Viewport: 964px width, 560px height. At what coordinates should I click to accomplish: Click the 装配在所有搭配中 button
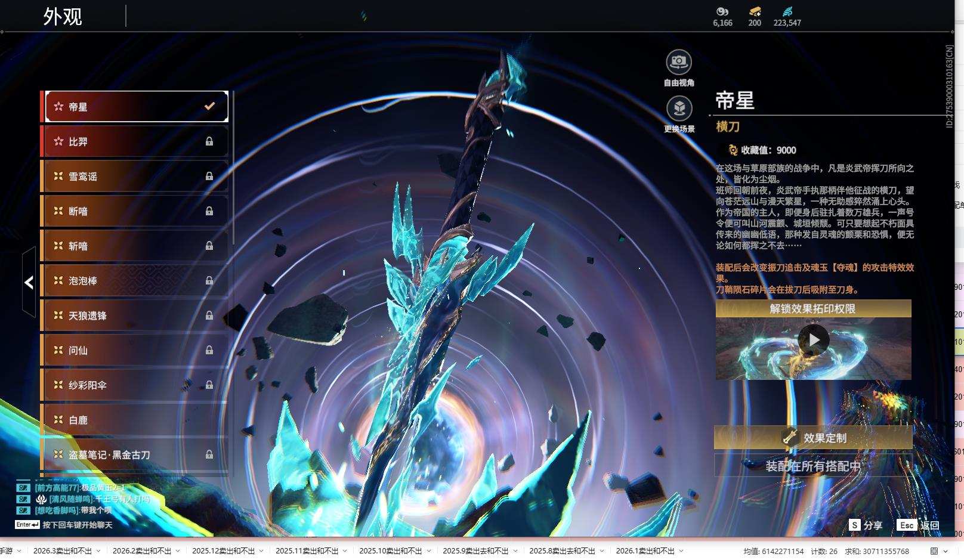[813, 466]
